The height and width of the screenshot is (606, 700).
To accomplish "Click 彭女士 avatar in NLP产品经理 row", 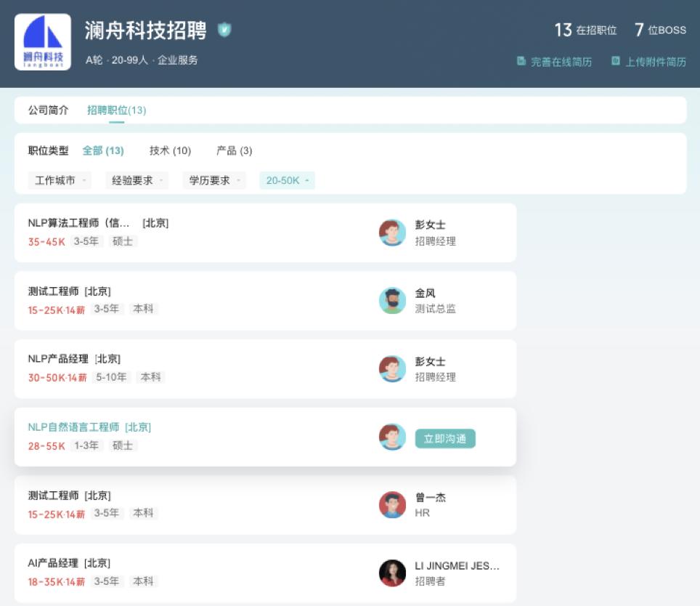I will 392,369.
